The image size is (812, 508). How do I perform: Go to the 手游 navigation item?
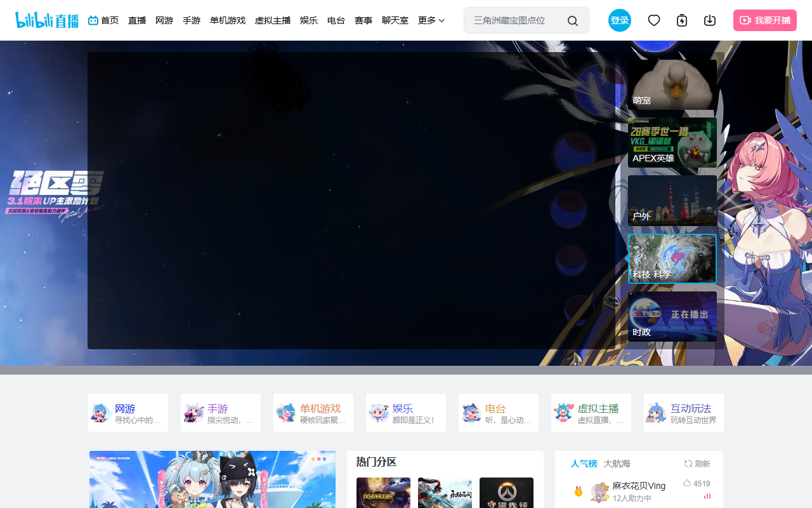click(x=192, y=20)
